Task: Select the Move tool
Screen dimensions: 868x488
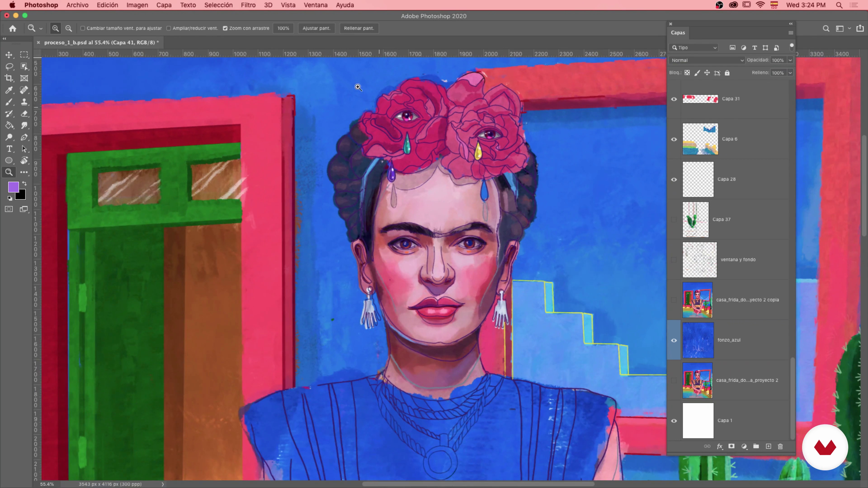Action: (9, 54)
